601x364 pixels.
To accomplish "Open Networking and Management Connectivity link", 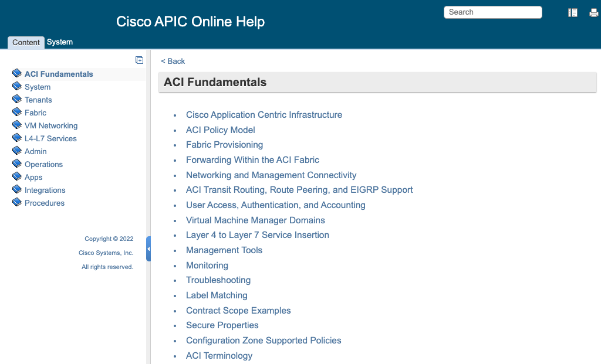I will pos(271,175).
